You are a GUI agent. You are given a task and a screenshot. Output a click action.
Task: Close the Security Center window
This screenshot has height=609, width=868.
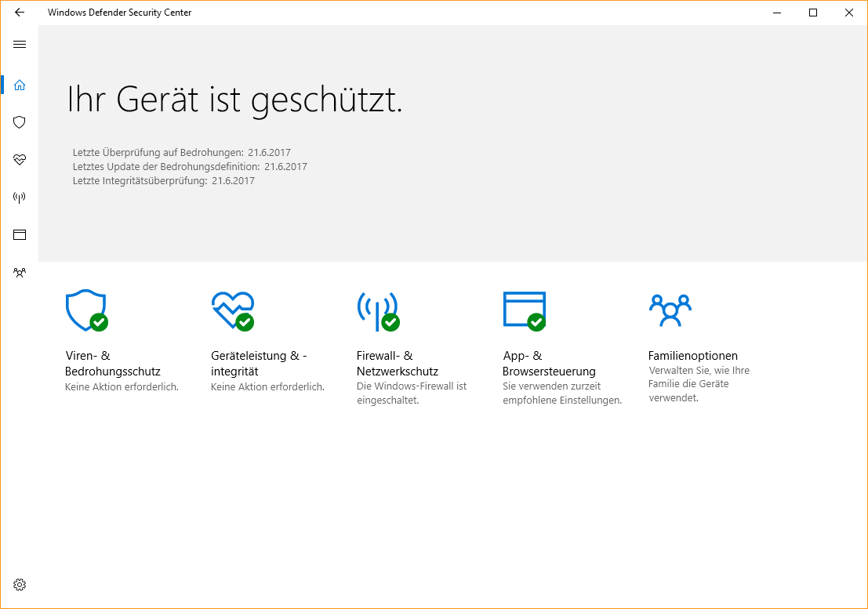pyautogui.click(x=849, y=13)
